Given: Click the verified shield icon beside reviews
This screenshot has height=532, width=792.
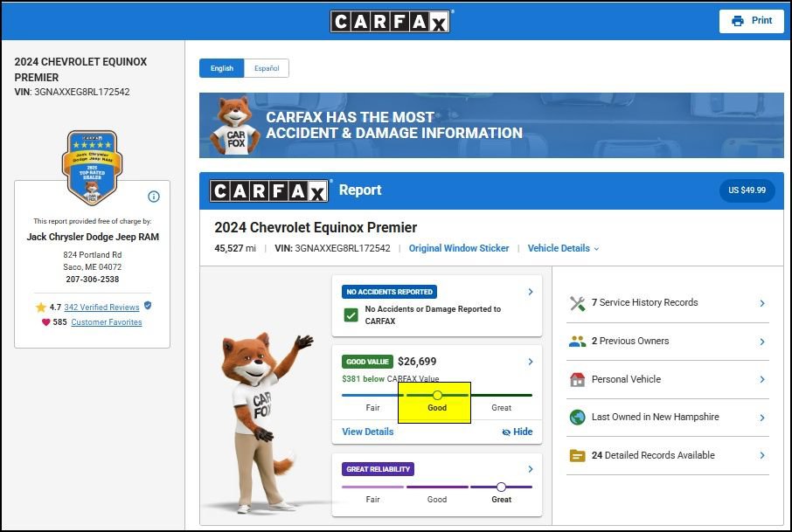Looking at the screenshot, I should [x=148, y=306].
